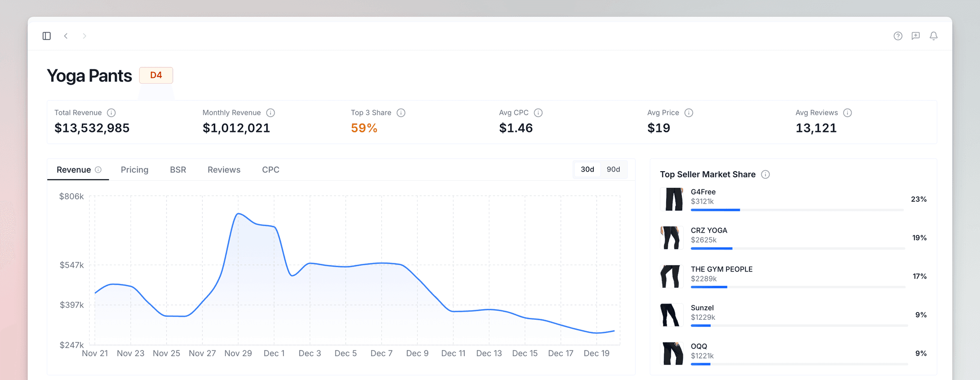Viewport: 980px width, 380px height.
Task: Click the G4Free seller name
Action: [703, 192]
